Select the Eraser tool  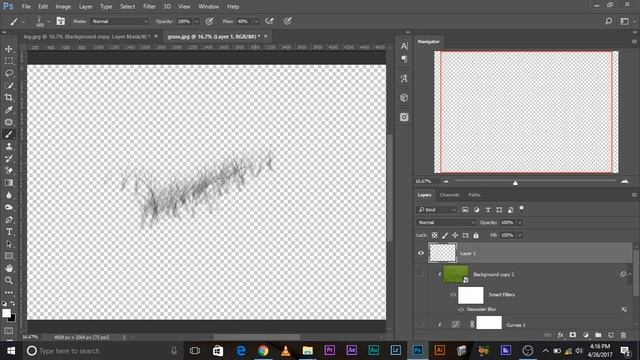pos(9,171)
